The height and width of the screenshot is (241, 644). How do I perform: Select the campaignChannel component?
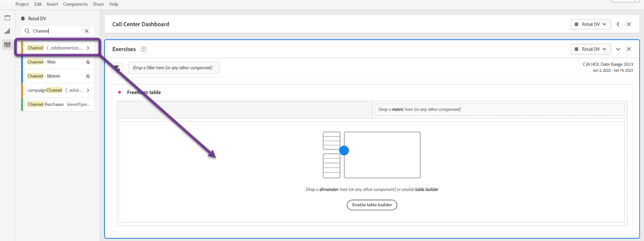(58, 90)
